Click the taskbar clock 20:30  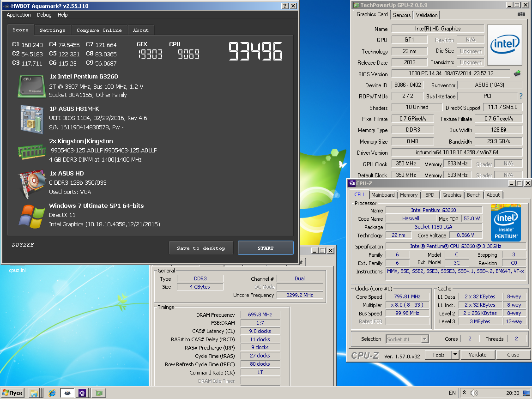(513, 393)
